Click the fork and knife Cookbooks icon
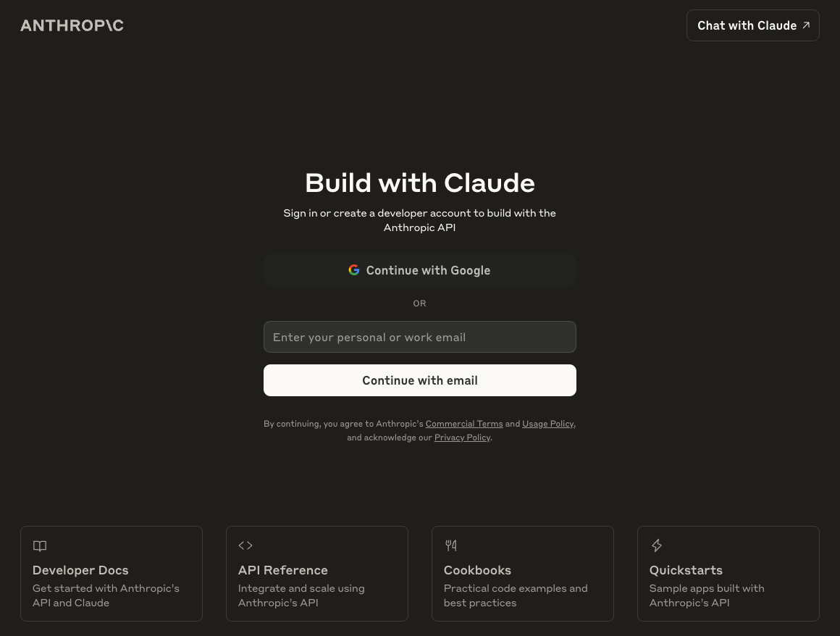The height and width of the screenshot is (636, 840). [x=451, y=545]
